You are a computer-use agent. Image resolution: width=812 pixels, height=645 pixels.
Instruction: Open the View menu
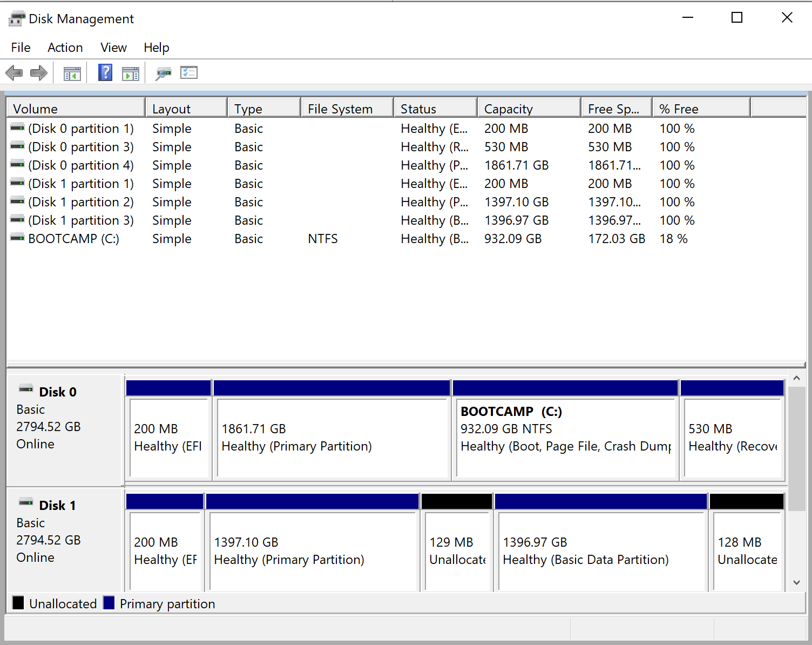pyautogui.click(x=113, y=48)
